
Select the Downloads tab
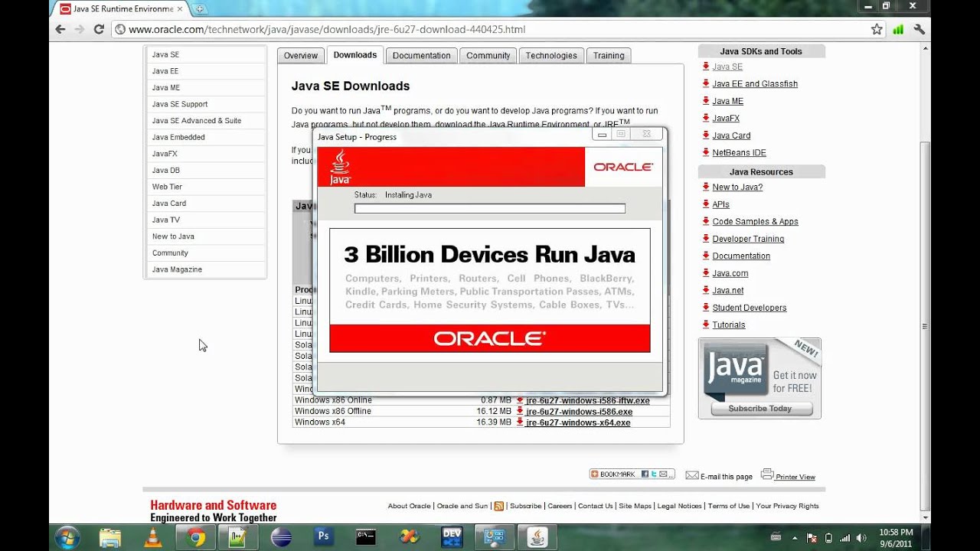click(x=354, y=55)
